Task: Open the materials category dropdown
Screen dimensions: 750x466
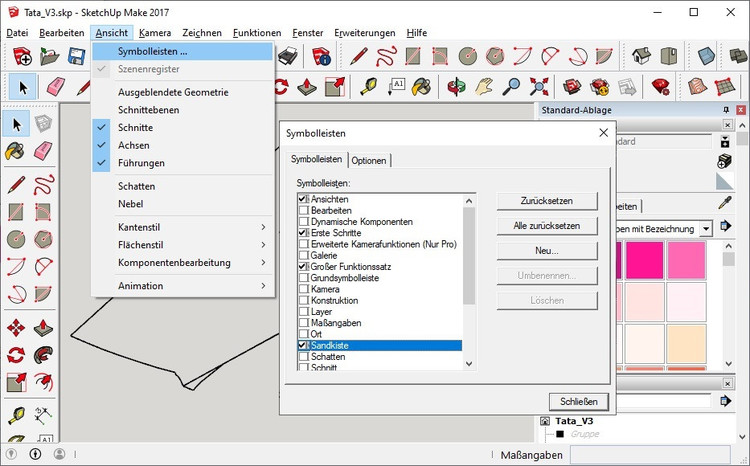Action: tap(706, 229)
